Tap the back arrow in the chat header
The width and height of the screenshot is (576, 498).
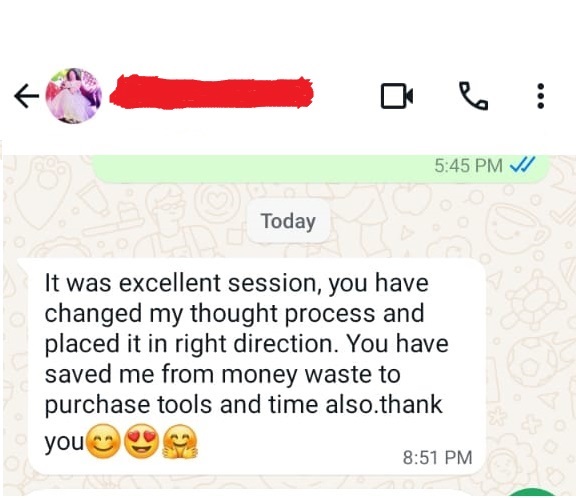pyautogui.click(x=26, y=96)
